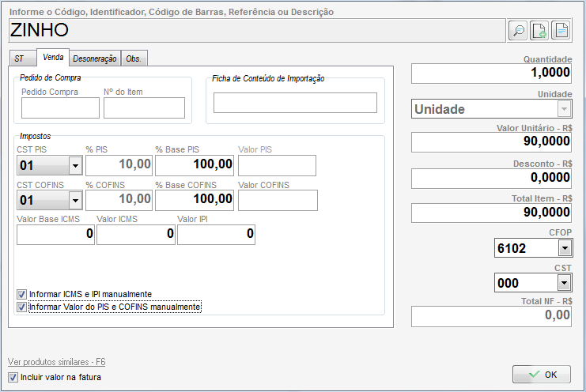
Task: Click the document details icon
Action: (x=560, y=30)
